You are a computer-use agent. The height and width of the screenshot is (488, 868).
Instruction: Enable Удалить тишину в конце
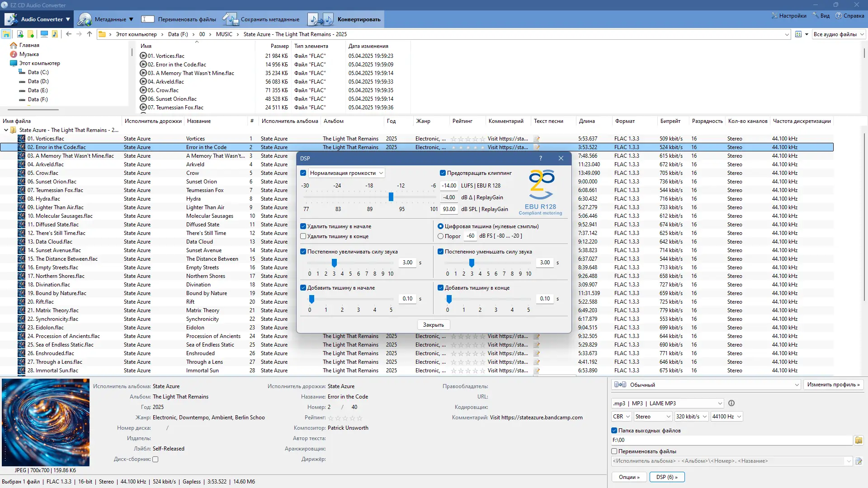pos(303,236)
